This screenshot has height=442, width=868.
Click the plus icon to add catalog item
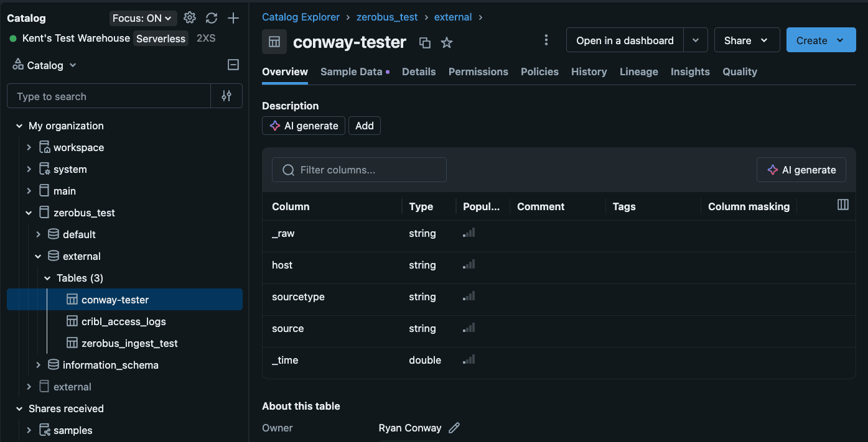click(x=233, y=18)
